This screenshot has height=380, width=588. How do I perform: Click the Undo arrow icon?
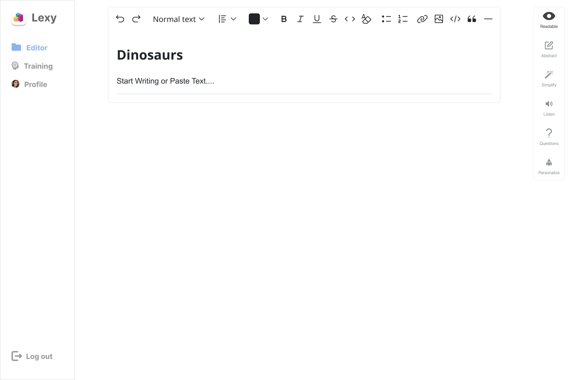(120, 19)
